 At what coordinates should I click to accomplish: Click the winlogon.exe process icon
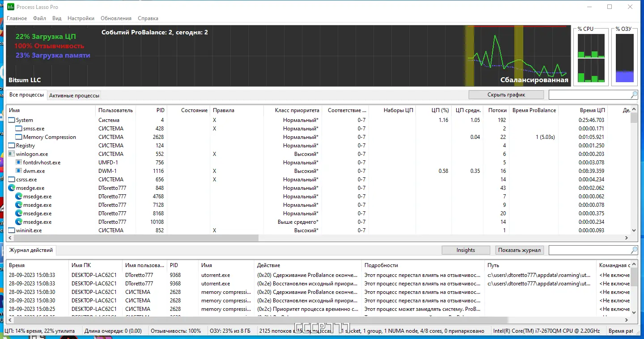click(x=12, y=154)
